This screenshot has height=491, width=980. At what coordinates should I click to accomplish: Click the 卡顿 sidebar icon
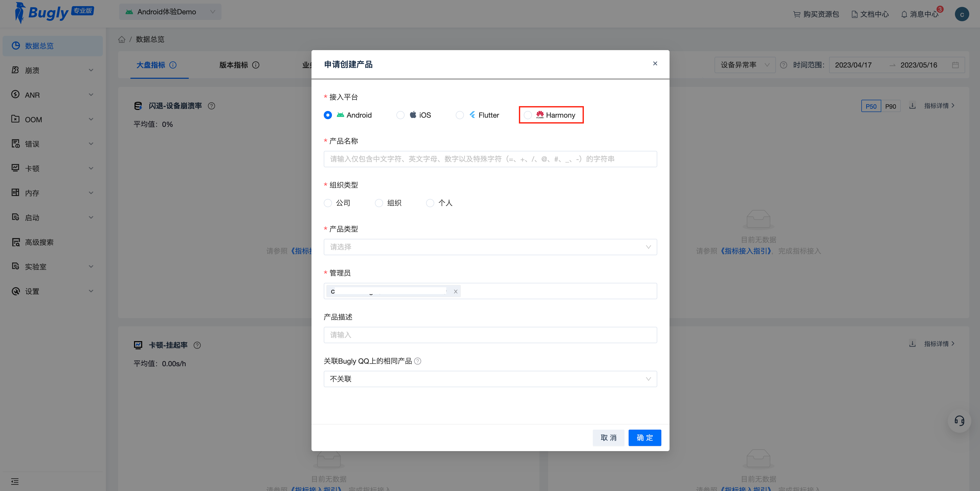coord(15,168)
